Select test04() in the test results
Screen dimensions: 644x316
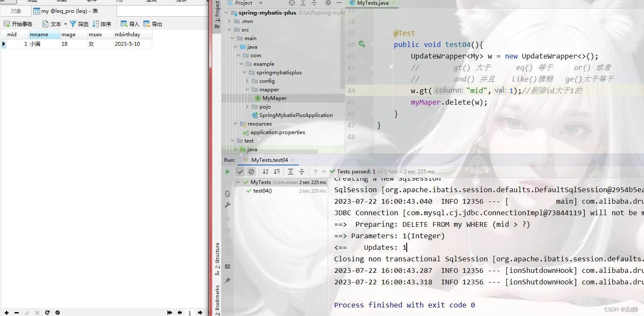(x=264, y=190)
